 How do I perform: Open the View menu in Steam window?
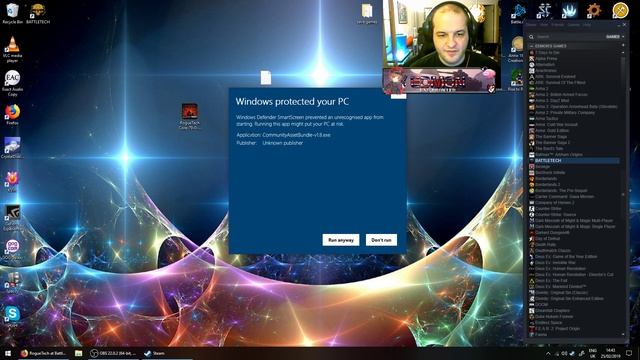click(x=544, y=25)
